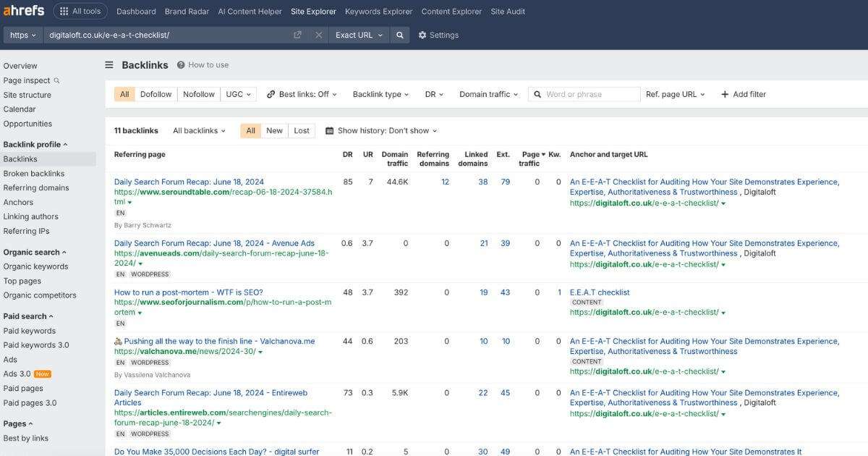Open Site Audit
This screenshot has height=456, width=868.
click(508, 12)
